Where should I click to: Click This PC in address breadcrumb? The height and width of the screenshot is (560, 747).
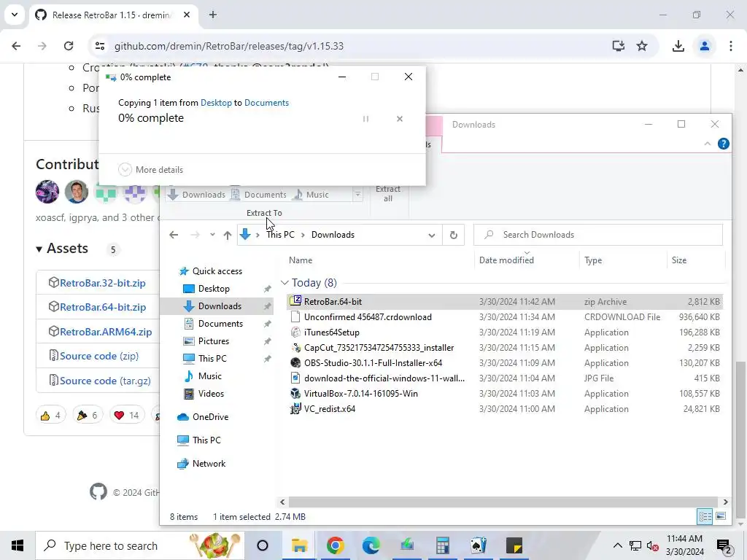click(x=280, y=235)
